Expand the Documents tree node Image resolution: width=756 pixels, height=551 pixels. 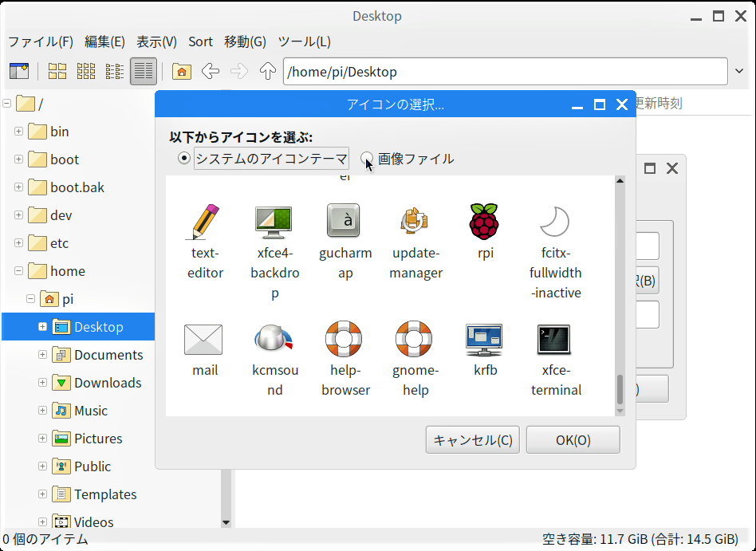pos(43,355)
